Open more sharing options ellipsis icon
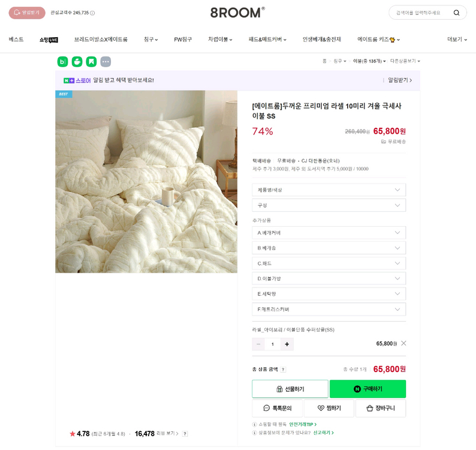 (106, 62)
